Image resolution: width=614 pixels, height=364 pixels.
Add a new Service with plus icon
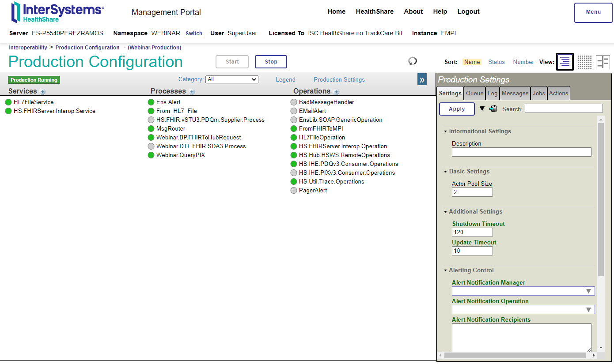[x=43, y=92]
